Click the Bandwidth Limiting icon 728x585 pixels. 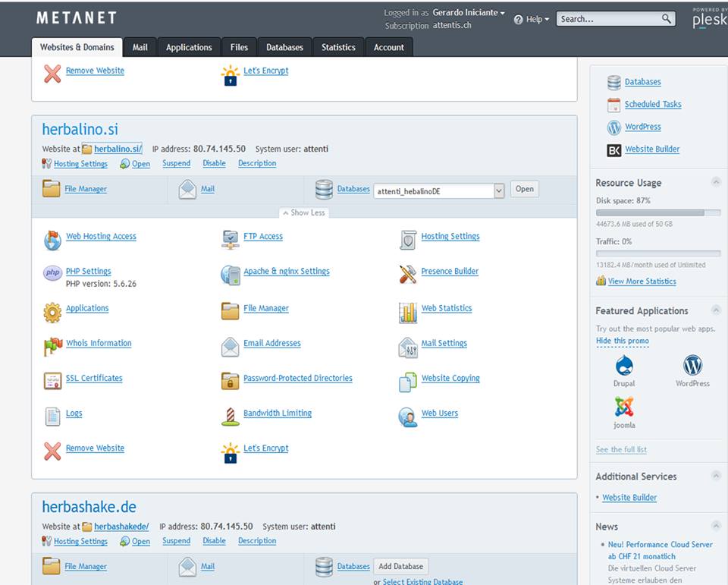231,417
